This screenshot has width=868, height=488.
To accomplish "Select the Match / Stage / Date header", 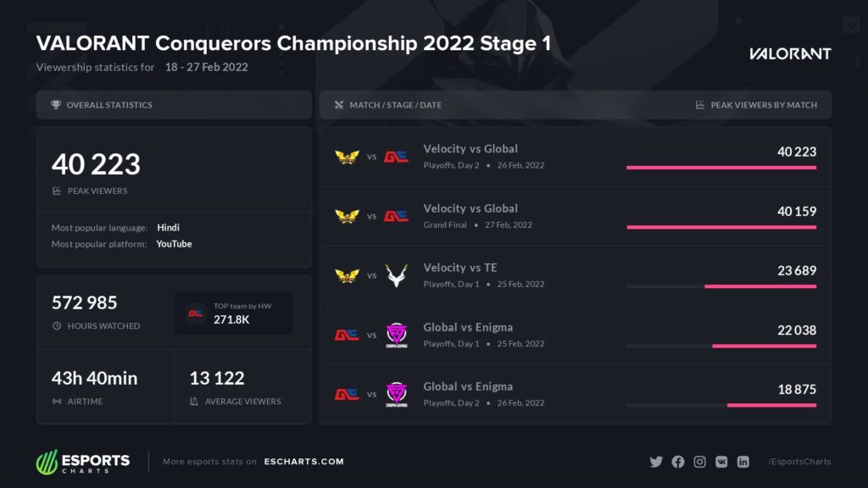I will 395,104.
